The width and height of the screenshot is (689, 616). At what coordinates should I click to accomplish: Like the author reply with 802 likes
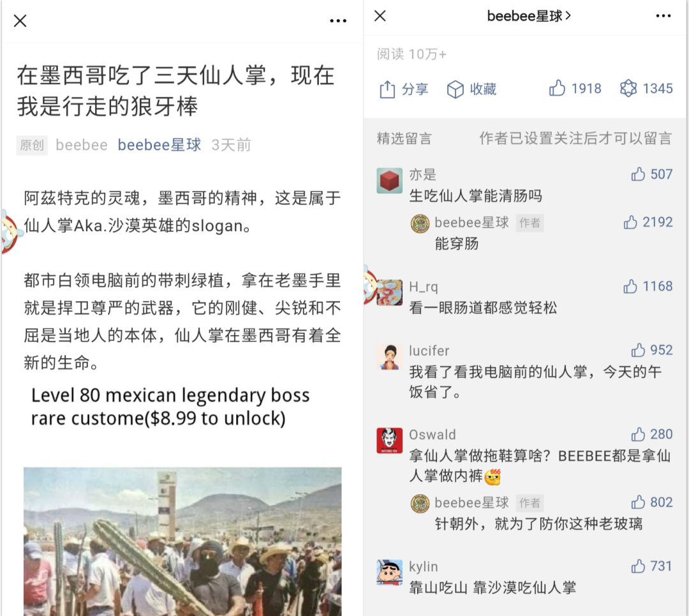pyautogui.click(x=638, y=502)
